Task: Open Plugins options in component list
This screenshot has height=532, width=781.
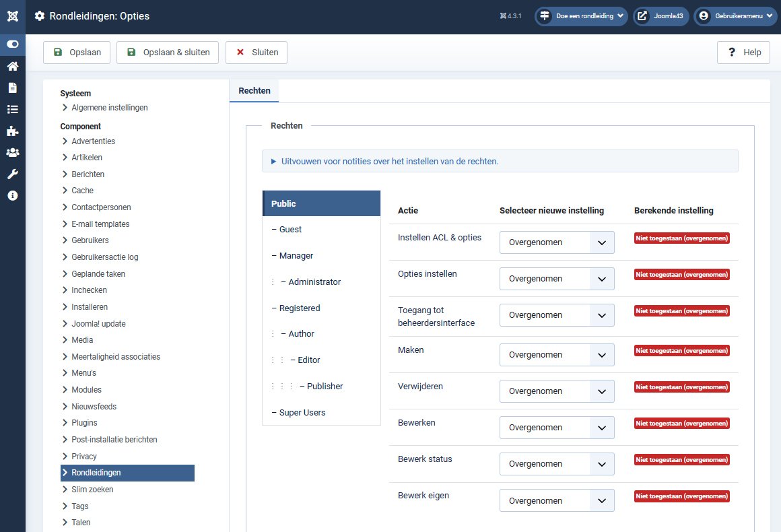Action: 84,423
